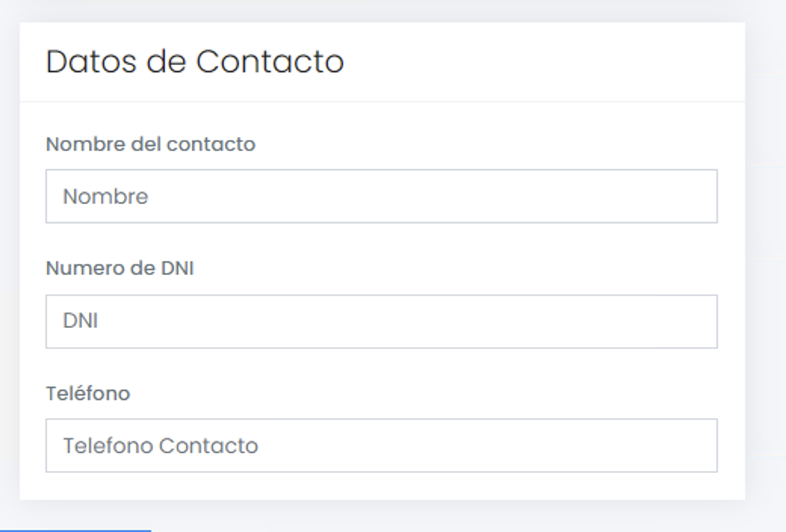The height and width of the screenshot is (532, 786).
Task: Click the "Nombre del contacto" label
Action: (150, 144)
